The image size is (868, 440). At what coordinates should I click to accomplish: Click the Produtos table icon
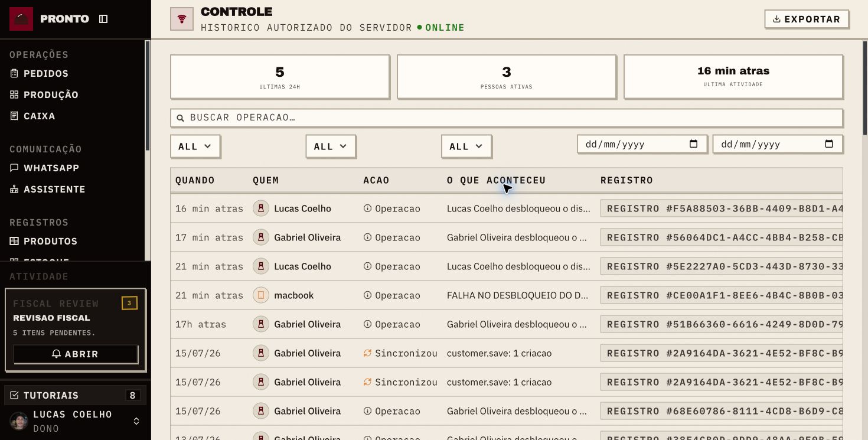(14, 241)
